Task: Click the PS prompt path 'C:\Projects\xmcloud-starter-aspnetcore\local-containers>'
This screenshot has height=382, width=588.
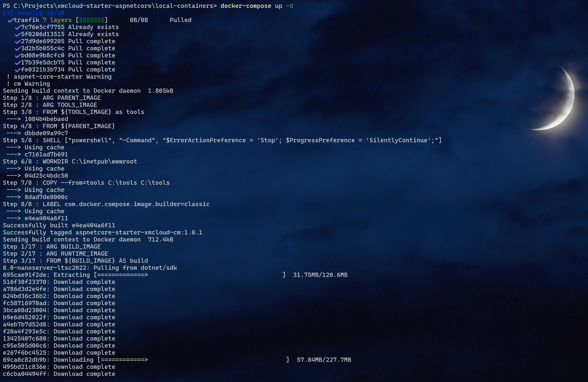Action: point(115,6)
